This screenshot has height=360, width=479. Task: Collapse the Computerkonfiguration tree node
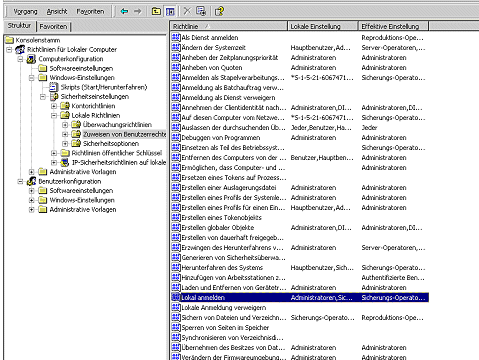(x=21, y=59)
